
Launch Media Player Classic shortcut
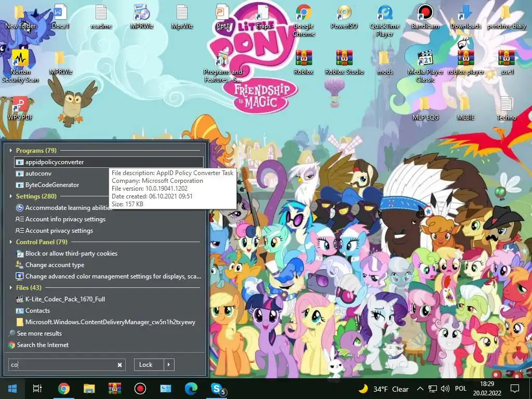425,66
